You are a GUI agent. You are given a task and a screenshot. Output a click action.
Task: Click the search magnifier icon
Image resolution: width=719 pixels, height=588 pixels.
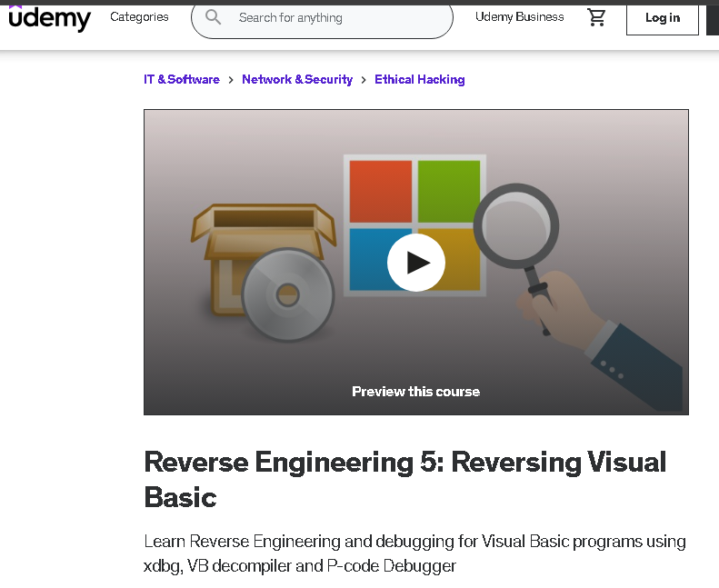click(x=213, y=17)
